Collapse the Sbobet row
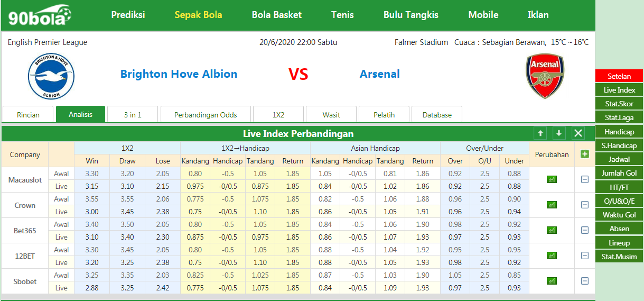Screen dimensions: 644x301 [x=584, y=281]
